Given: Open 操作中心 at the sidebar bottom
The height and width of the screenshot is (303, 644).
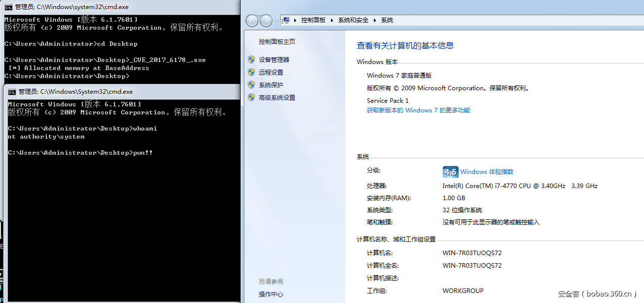Looking at the screenshot, I should (x=271, y=294).
